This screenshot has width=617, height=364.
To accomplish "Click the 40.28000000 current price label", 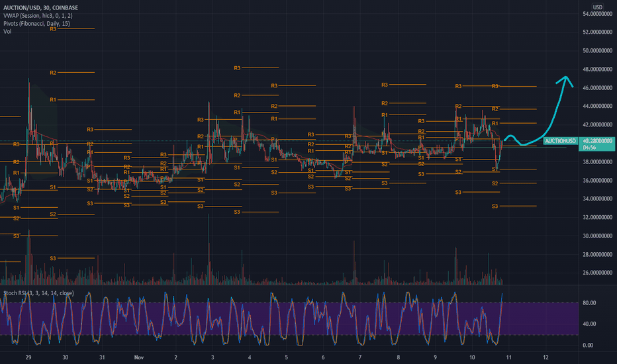I will click(597, 141).
